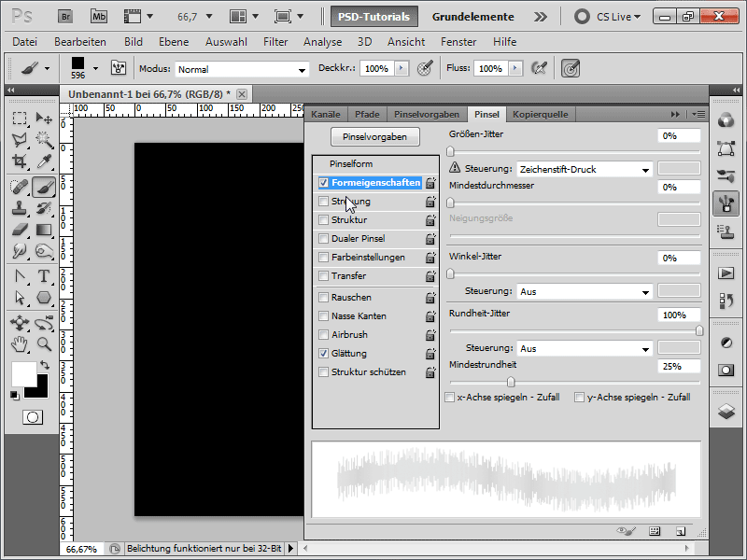The image size is (747, 560).
Task: Toggle tablet pressure controls size
Action: (571, 68)
